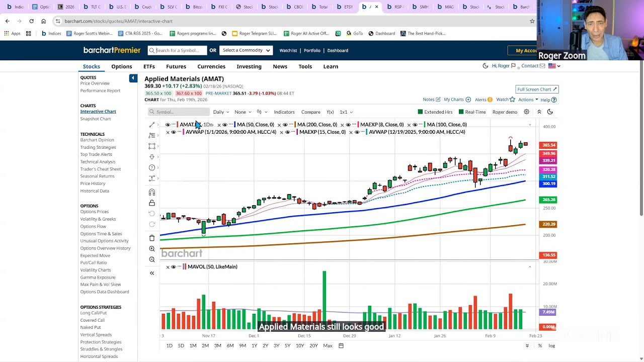The height and width of the screenshot is (362, 644).
Task: Open the Fibonacci and pattern tools group
Action: point(152,135)
